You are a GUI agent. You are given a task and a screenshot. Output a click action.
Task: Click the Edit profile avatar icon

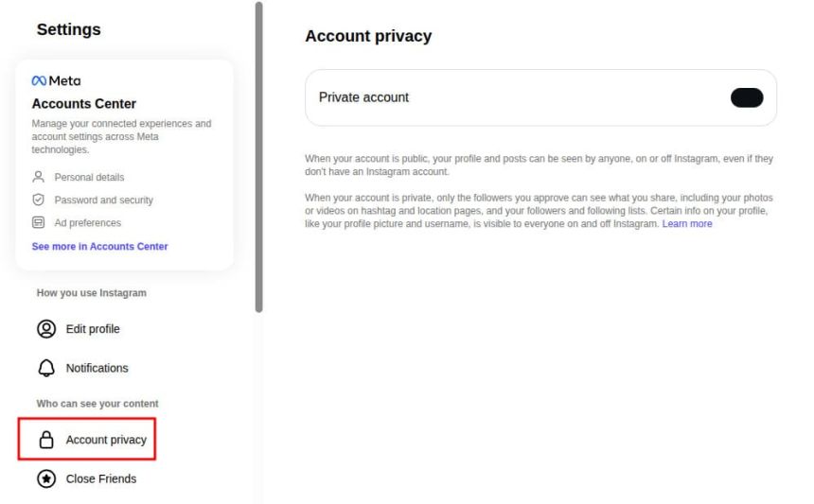point(45,329)
